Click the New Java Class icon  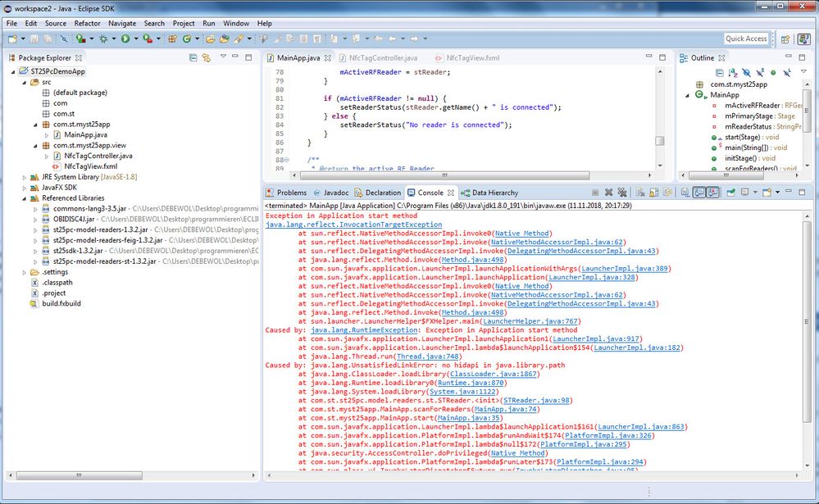click(x=186, y=39)
